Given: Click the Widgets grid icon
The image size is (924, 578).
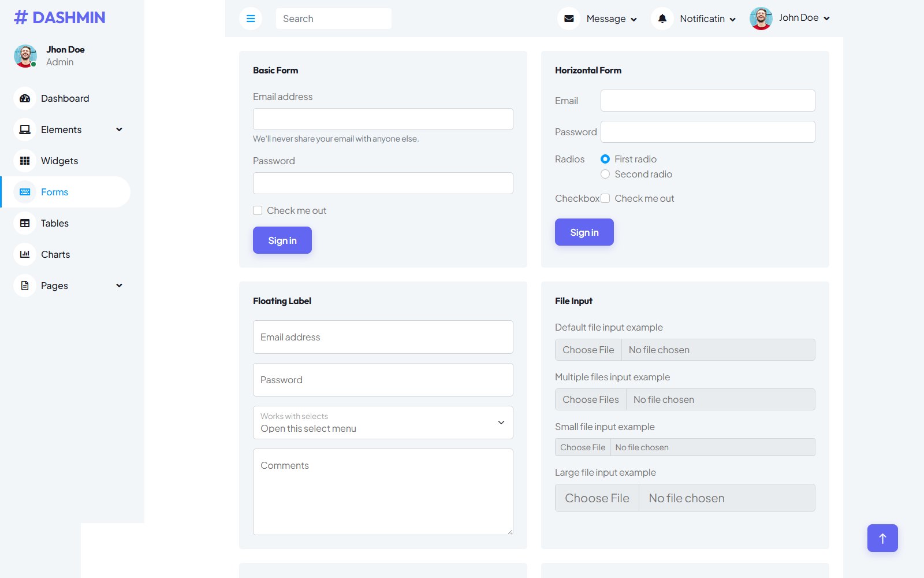Looking at the screenshot, I should point(25,161).
